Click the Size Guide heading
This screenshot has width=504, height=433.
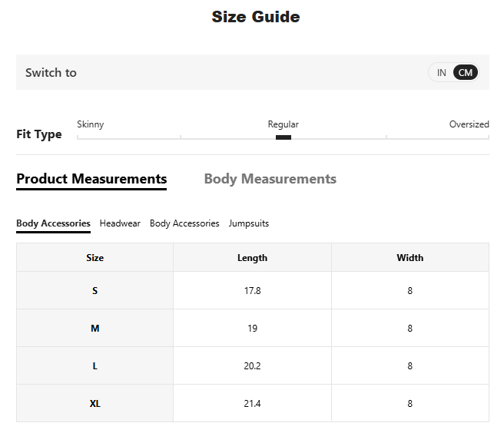coord(255,17)
